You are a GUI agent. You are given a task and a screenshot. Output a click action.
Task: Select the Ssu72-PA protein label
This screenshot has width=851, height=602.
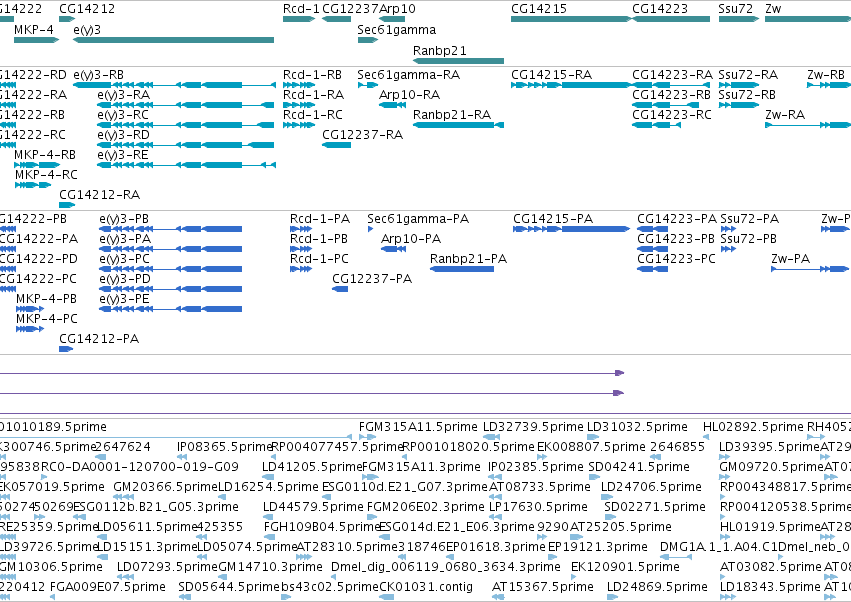coord(750,219)
